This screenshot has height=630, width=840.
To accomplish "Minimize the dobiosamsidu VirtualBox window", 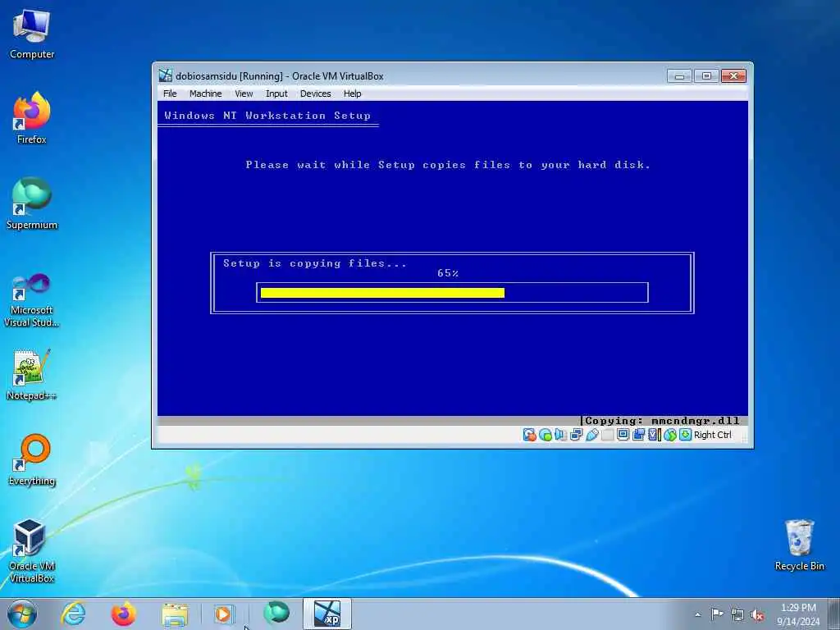I will (679, 75).
